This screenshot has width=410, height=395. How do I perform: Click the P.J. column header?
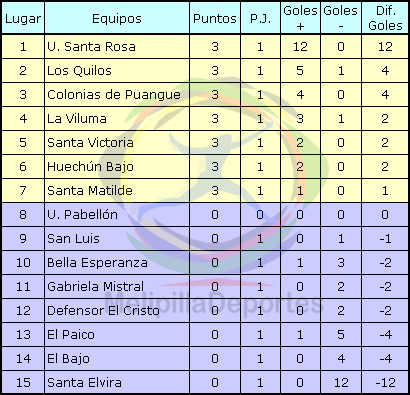coord(260,18)
